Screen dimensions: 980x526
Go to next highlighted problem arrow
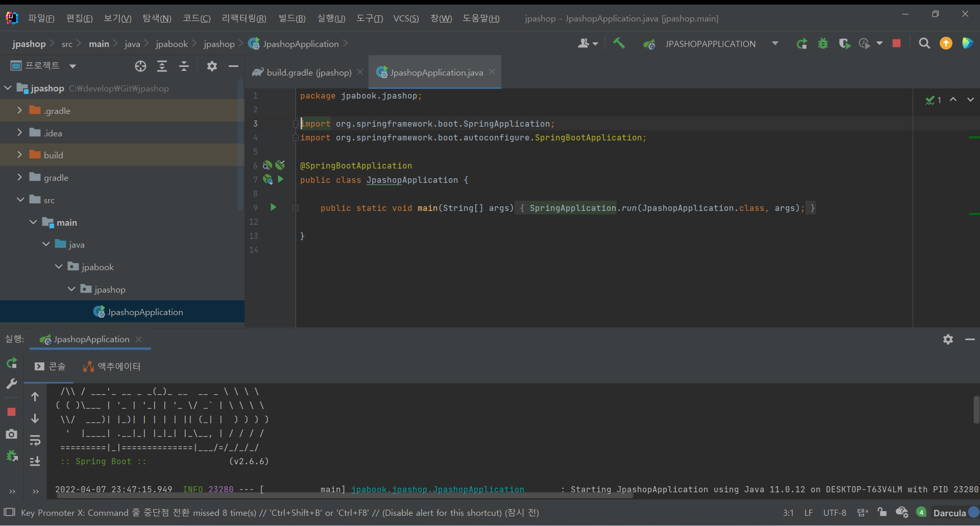(x=970, y=100)
